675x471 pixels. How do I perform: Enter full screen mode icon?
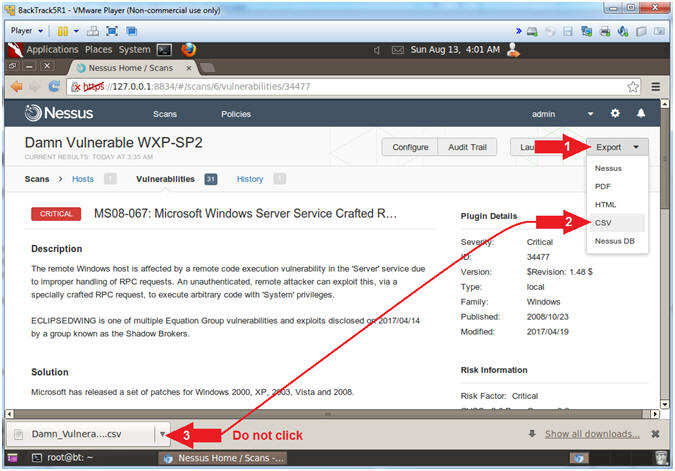pyautogui.click(x=112, y=31)
